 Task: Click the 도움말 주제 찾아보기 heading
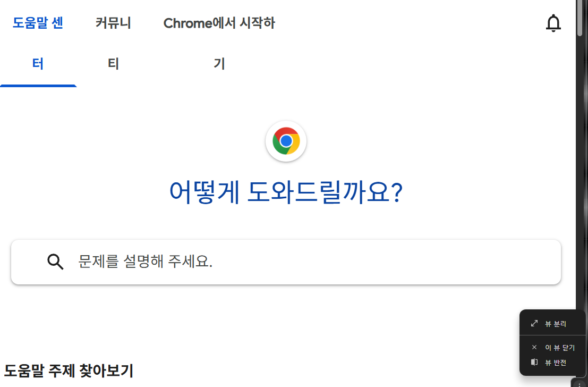click(68, 372)
